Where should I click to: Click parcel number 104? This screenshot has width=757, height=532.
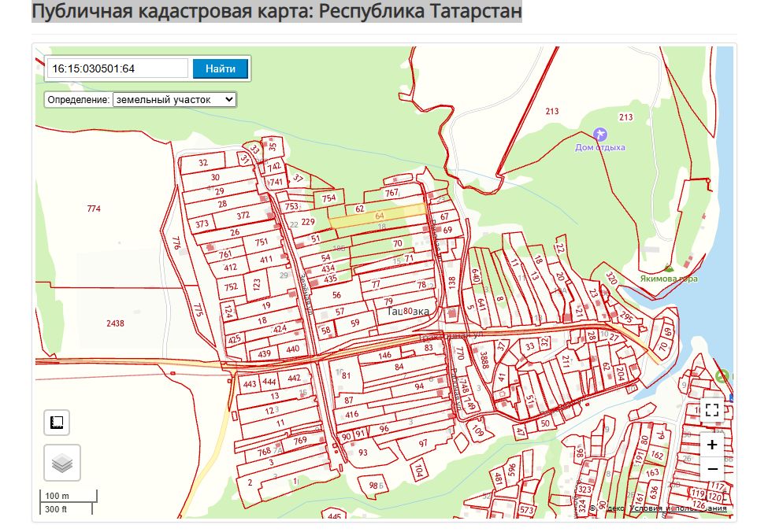[418, 470]
